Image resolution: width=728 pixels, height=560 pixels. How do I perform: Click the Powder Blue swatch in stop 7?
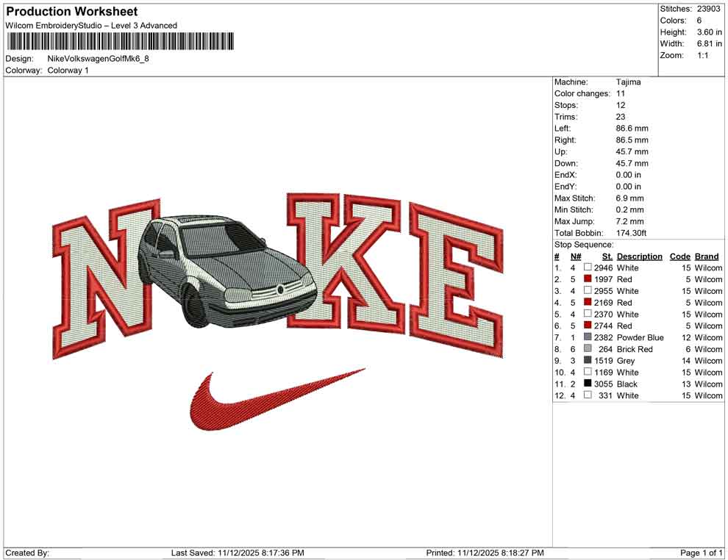[x=586, y=337]
